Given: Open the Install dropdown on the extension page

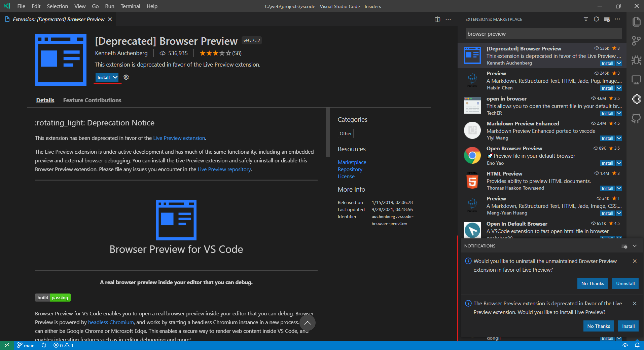Looking at the screenshot, I should [115, 77].
